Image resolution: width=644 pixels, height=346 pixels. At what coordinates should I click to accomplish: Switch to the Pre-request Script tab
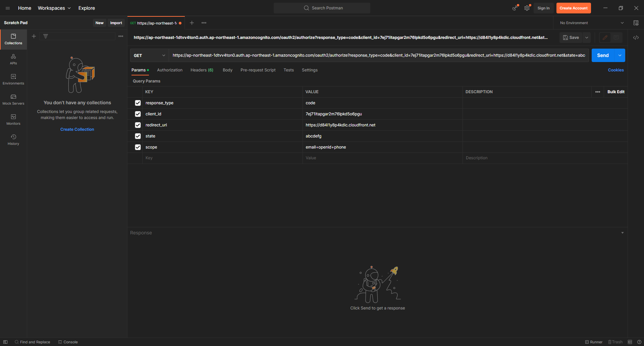258,70
